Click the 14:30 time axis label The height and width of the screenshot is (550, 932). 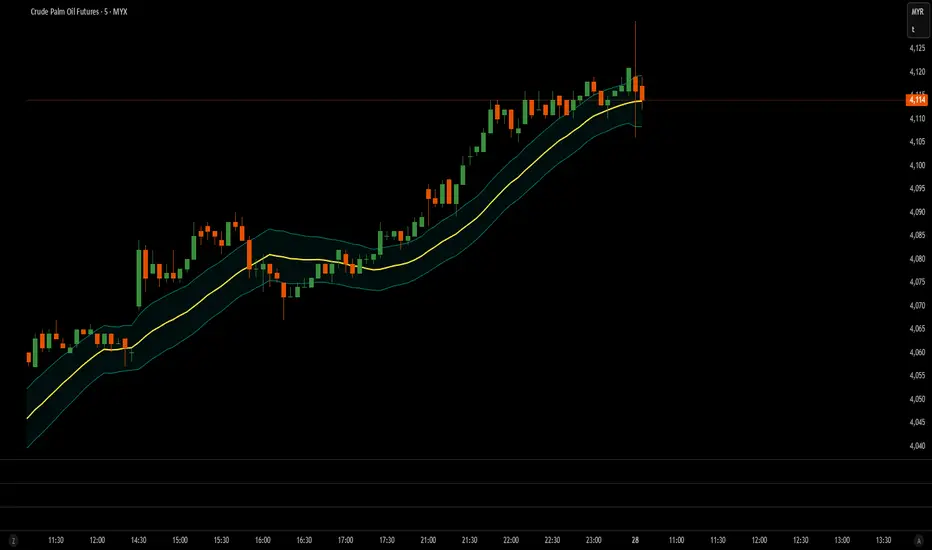[x=138, y=540]
